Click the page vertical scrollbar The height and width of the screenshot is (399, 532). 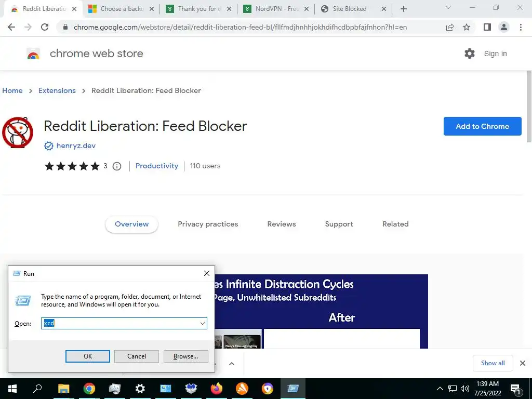[529, 107]
